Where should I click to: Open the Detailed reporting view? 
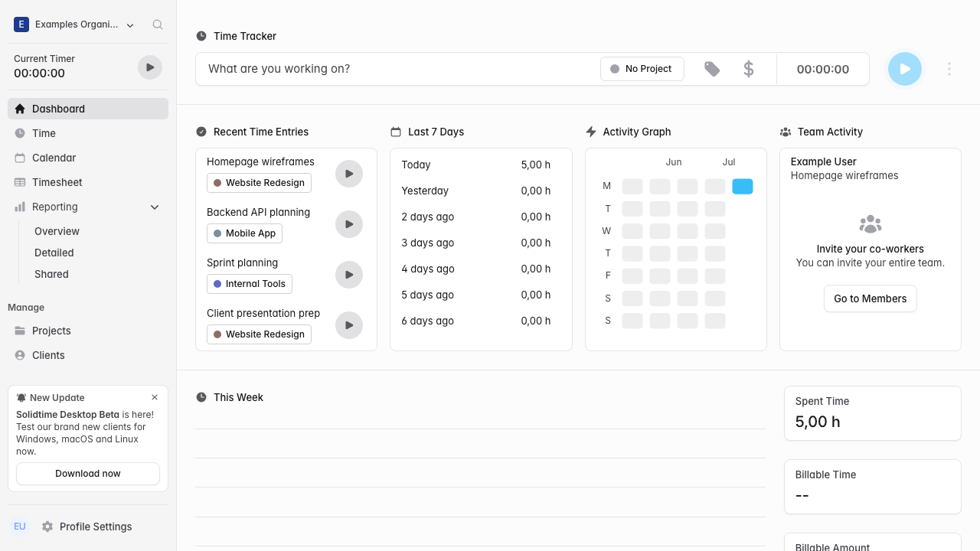pyautogui.click(x=54, y=253)
